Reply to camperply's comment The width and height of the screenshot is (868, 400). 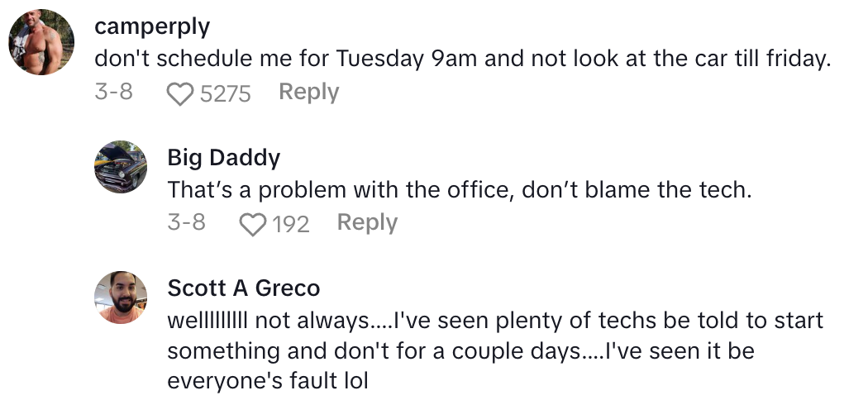(308, 92)
